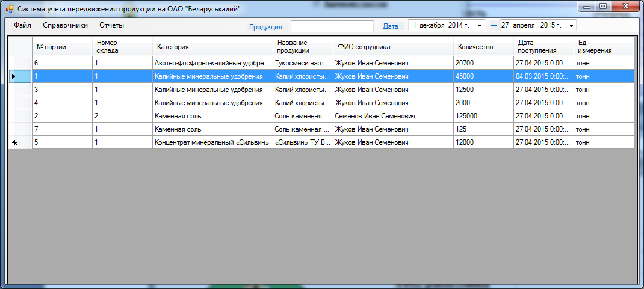The width and height of the screenshot is (644, 289).
Task: Click № партии cell with value 3
Action: (62, 90)
